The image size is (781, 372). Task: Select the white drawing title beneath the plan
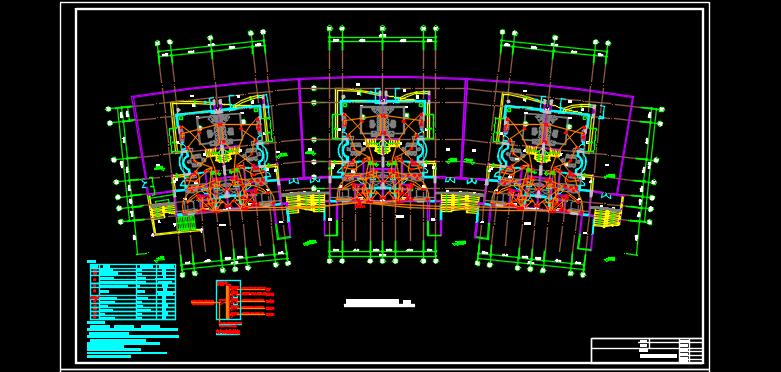(x=379, y=303)
